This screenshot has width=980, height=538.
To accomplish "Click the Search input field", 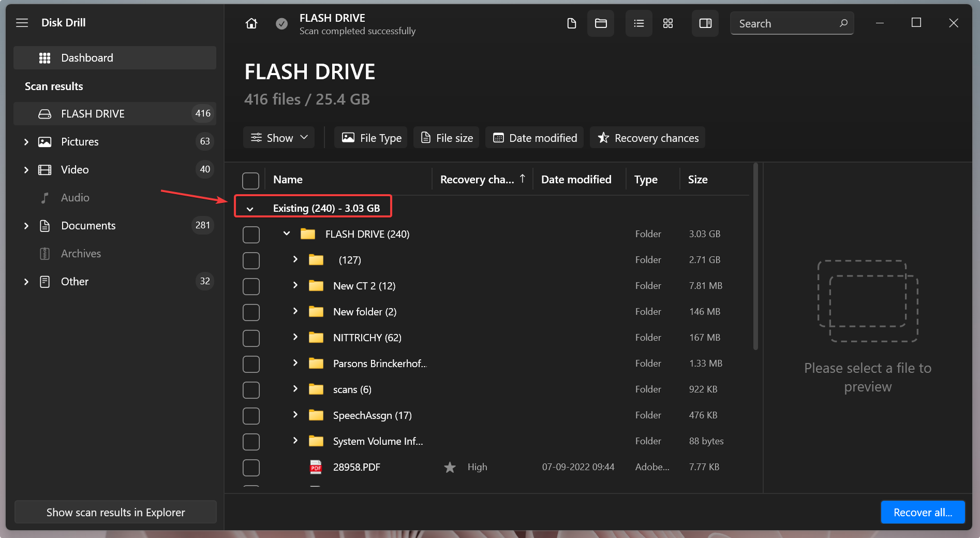I will point(785,24).
